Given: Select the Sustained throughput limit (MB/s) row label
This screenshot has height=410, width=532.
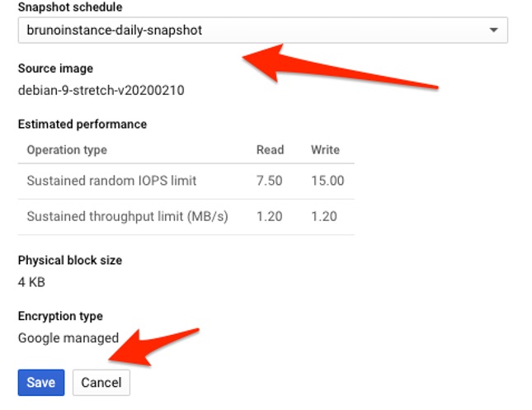Looking at the screenshot, I should pyautogui.click(x=127, y=217).
